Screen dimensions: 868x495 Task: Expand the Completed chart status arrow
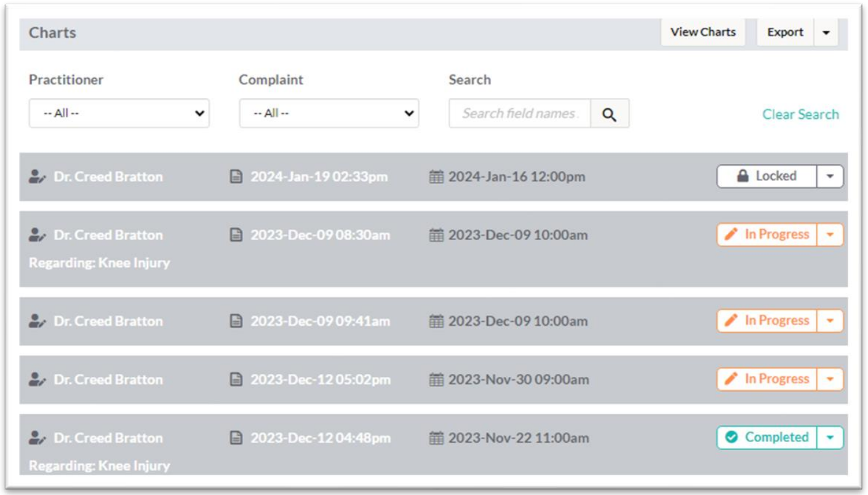tap(830, 438)
